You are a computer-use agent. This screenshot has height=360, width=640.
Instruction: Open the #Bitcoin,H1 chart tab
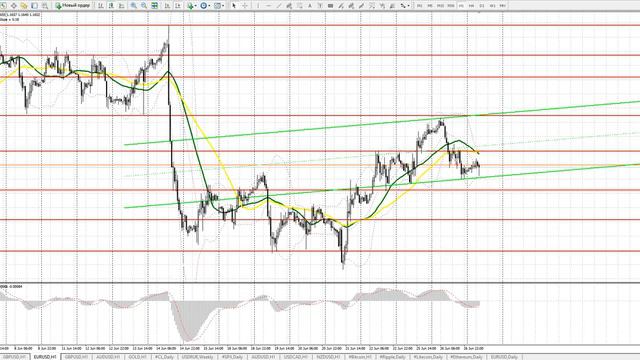(x=360, y=357)
